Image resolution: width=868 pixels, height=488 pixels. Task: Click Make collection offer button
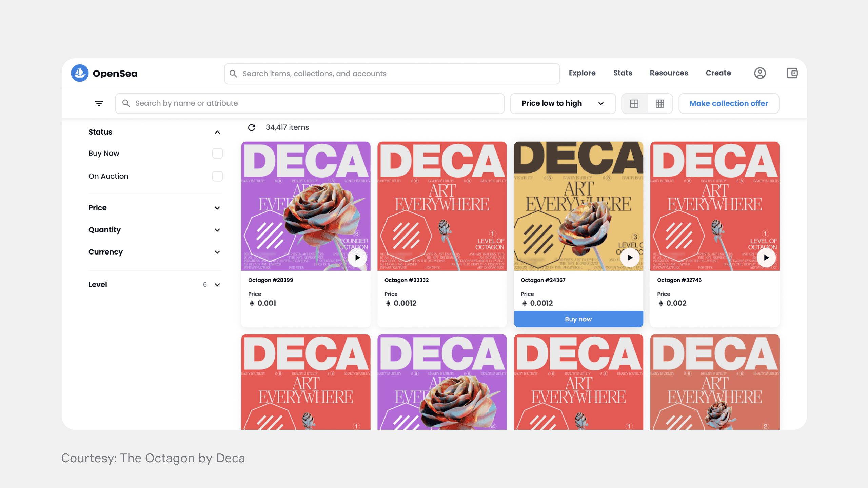[729, 104]
